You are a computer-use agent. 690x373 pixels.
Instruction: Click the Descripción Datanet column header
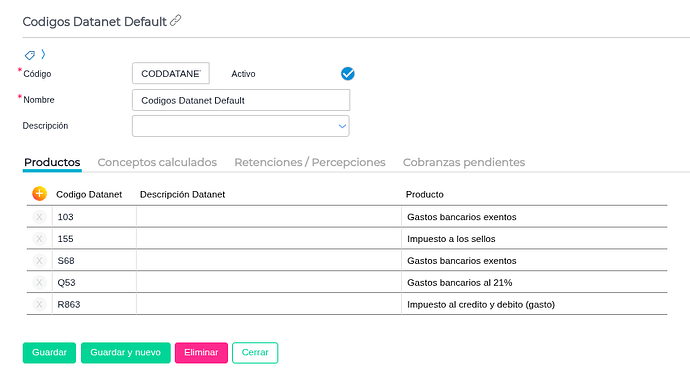(x=182, y=194)
